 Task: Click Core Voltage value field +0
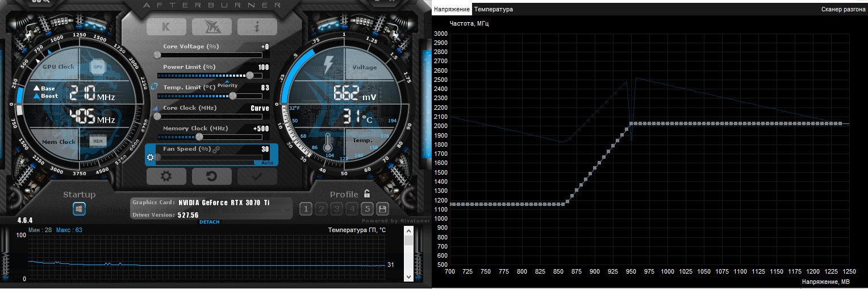(x=265, y=47)
